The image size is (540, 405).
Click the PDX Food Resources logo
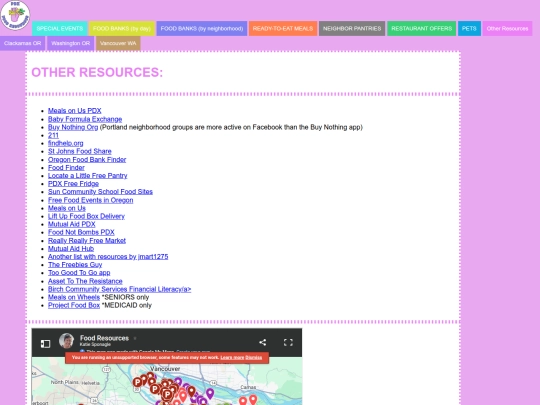pyautogui.click(x=15, y=15)
